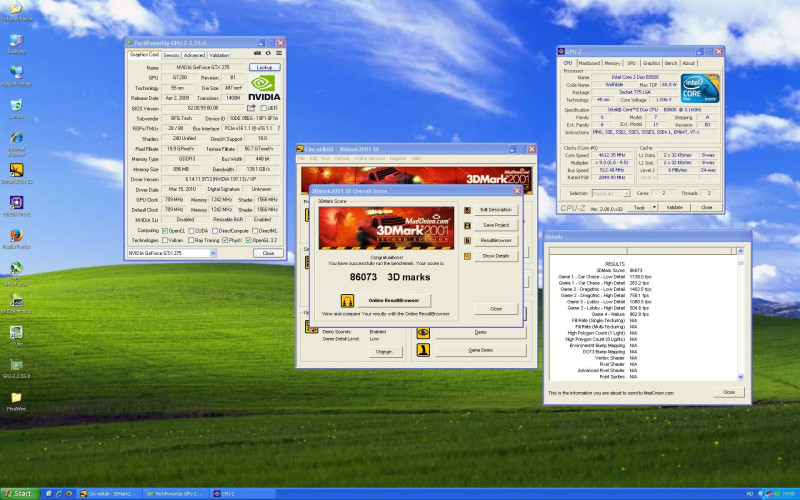Launch the GPU-Z 2.55.0 desktop icon
Screen dimensions: 800x500
(16, 365)
